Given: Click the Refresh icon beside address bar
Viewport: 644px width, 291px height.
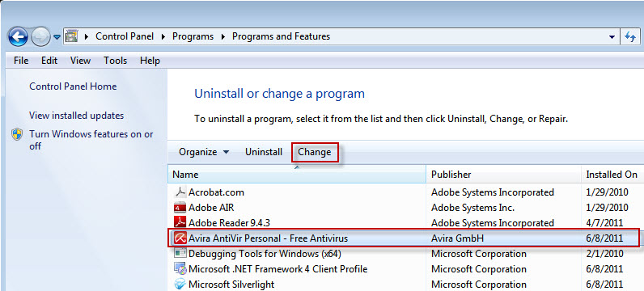Looking at the screenshot, I should tap(630, 36).
